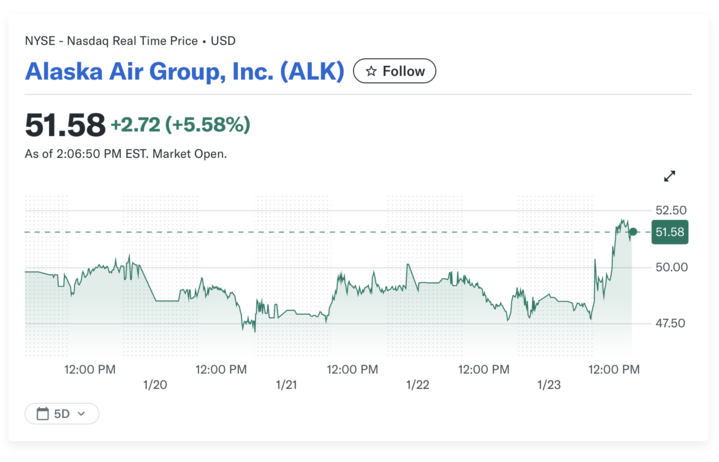The height and width of the screenshot is (462, 719).
Task: Click the star icon in Follow button
Action: tap(371, 71)
